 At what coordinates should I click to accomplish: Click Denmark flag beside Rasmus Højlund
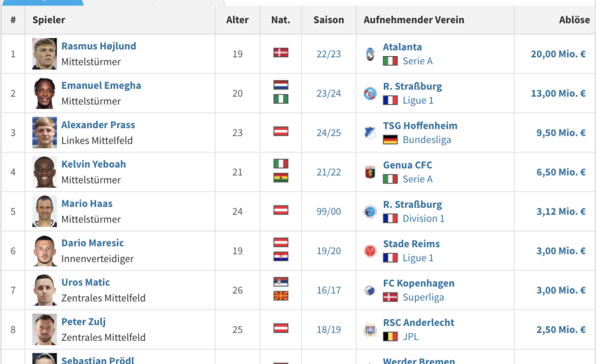[281, 52]
